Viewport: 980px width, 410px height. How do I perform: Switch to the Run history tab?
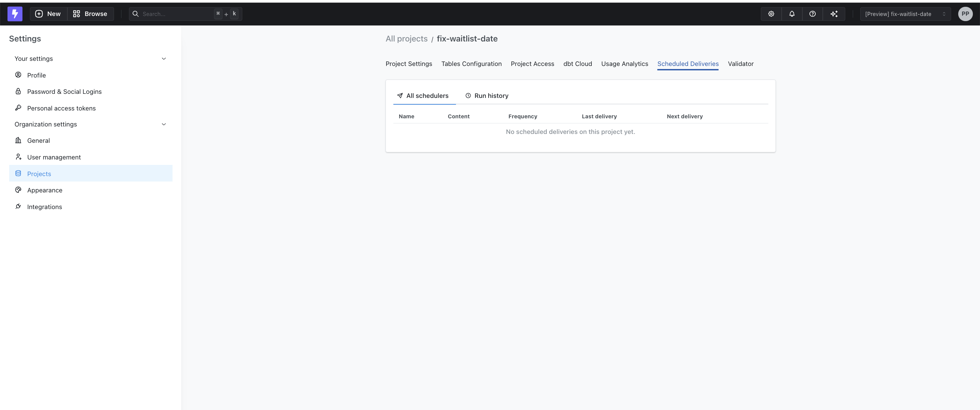[487, 96]
